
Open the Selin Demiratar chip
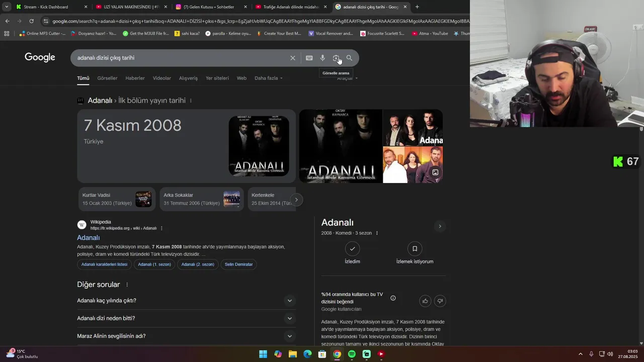tap(238, 264)
